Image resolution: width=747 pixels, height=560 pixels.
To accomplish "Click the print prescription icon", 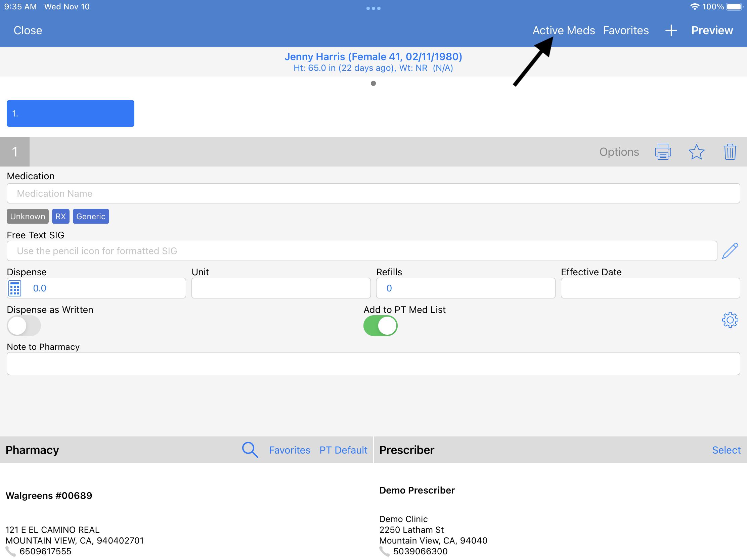I will pos(663,152).
